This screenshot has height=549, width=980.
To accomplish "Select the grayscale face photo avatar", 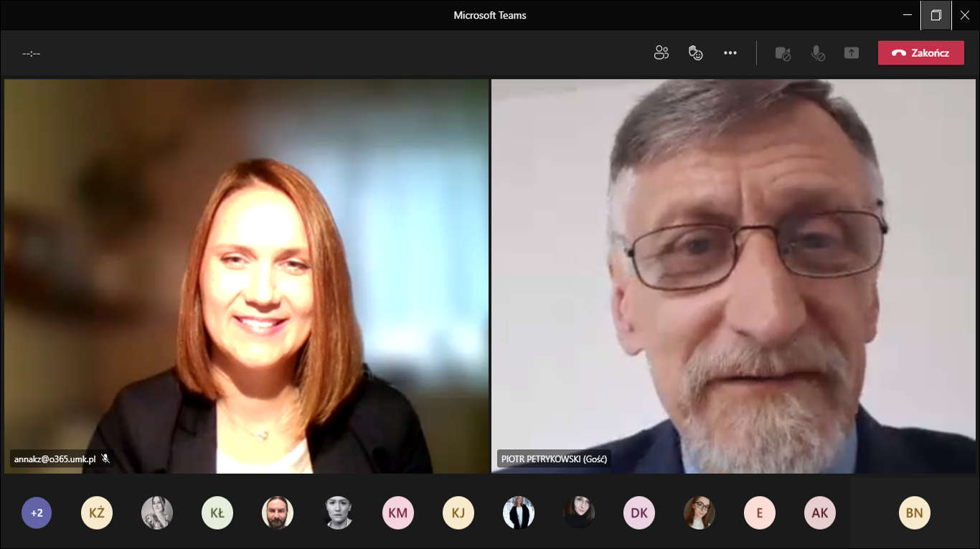I will [338, 513].
